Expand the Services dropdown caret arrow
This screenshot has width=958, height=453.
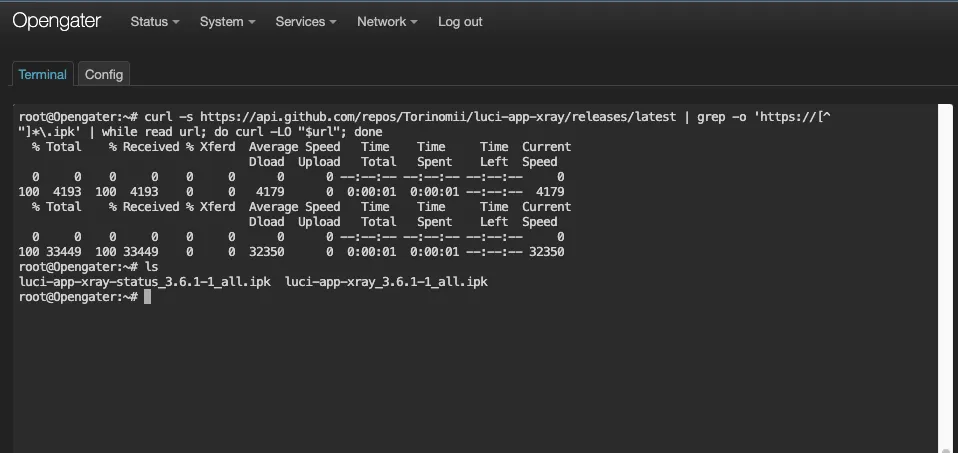click(333, 22)
